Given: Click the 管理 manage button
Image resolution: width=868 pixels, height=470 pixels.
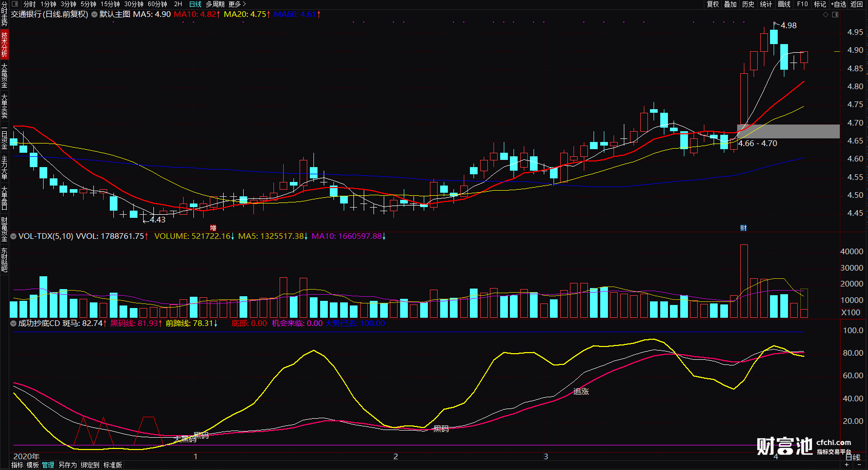Looking at the screenshot, I should point(48,465).
